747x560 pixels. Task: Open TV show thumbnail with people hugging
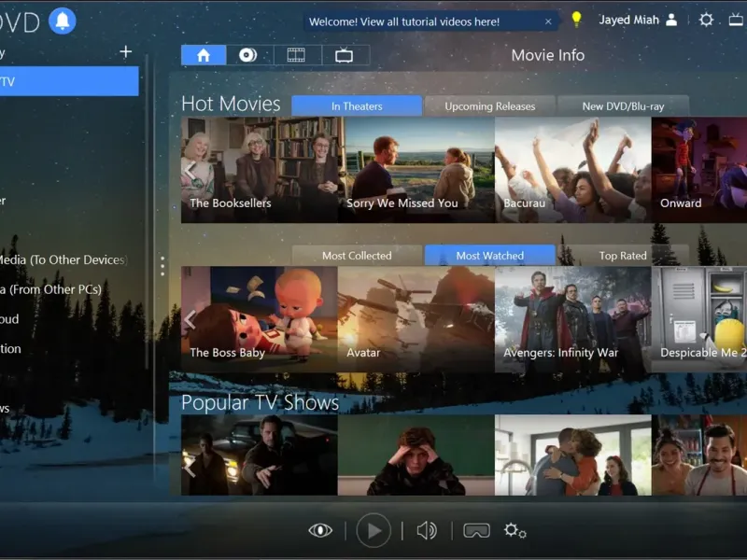(573, 455)
